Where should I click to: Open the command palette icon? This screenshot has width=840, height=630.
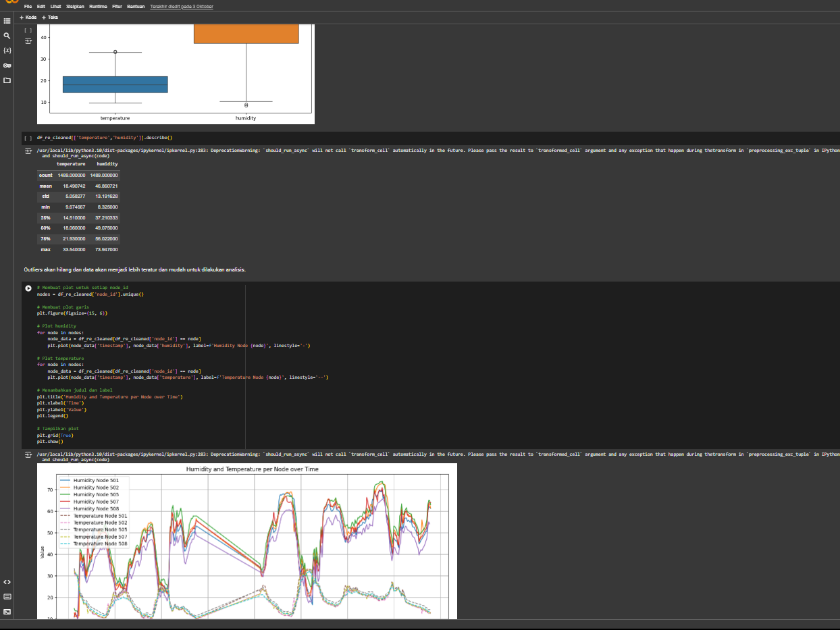(7, 596)
